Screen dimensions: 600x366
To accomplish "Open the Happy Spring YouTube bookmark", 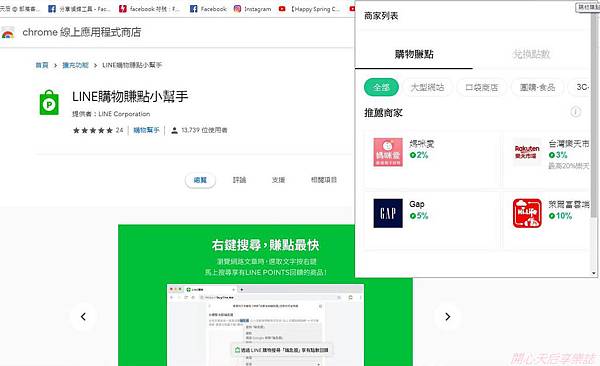I will pyautogui.click(x=309, y=8).
